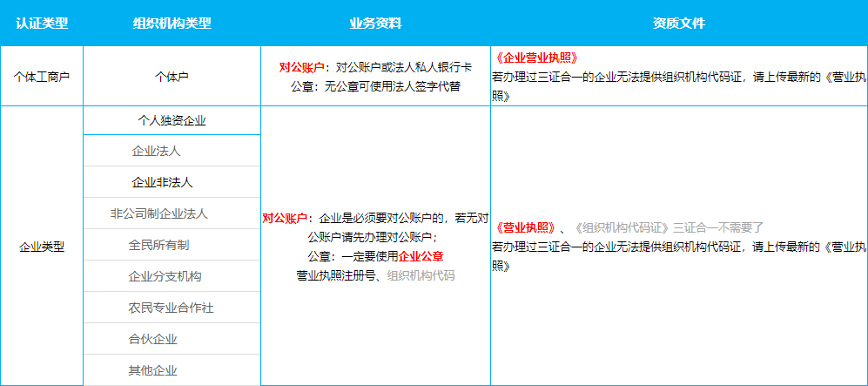
Task: Select the 个人独资企业 row
Action: 172,120
